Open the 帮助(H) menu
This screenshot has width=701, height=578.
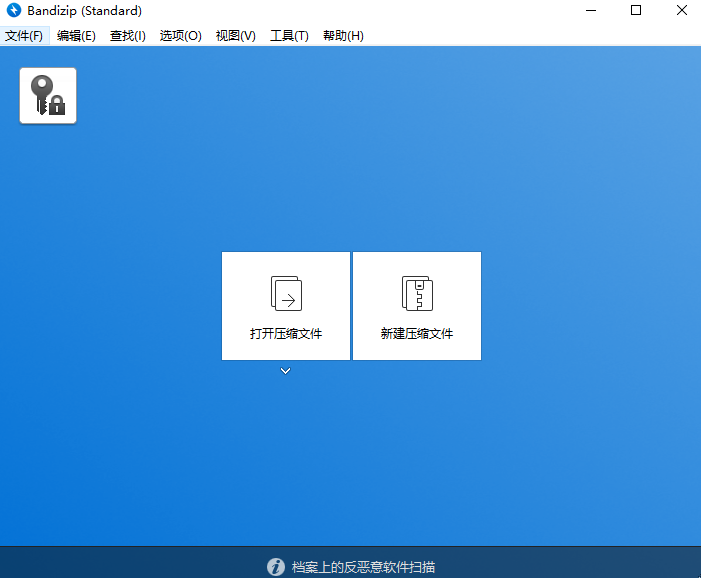[x=343, y=36]
